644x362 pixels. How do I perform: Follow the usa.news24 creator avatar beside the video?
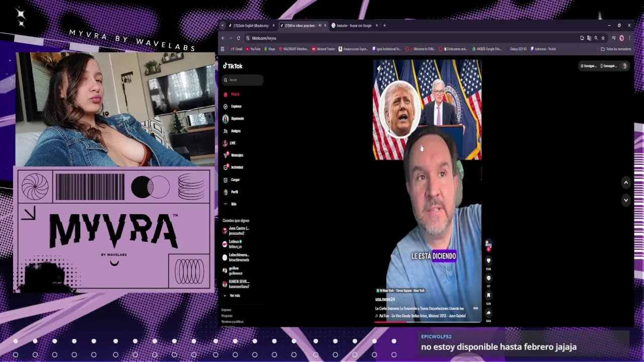[488, 245]
